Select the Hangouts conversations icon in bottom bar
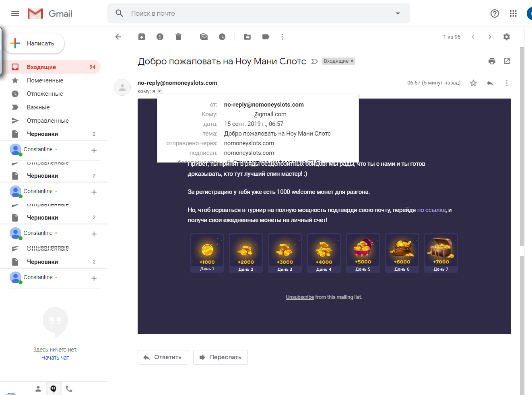Image resolution: width=532 pixels, height=395 pixels. click(54, 389)
